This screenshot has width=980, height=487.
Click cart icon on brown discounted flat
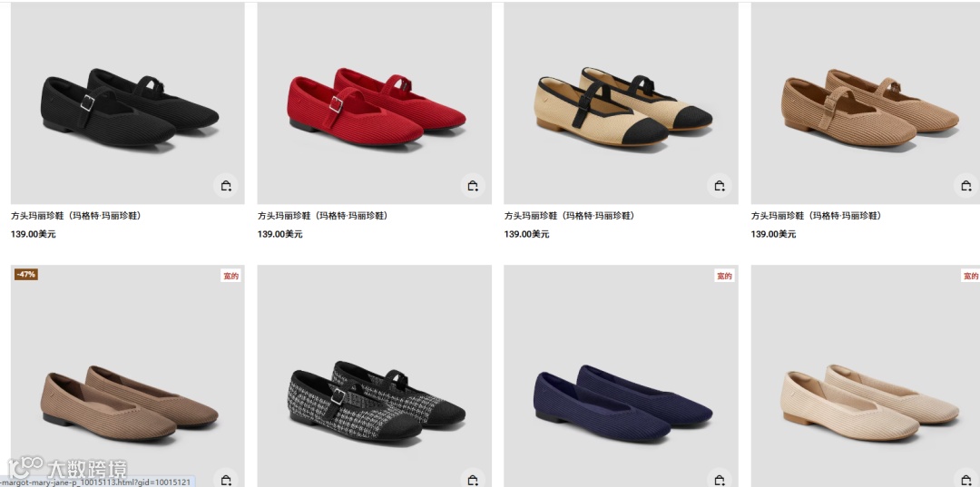(x=226, y=478)
